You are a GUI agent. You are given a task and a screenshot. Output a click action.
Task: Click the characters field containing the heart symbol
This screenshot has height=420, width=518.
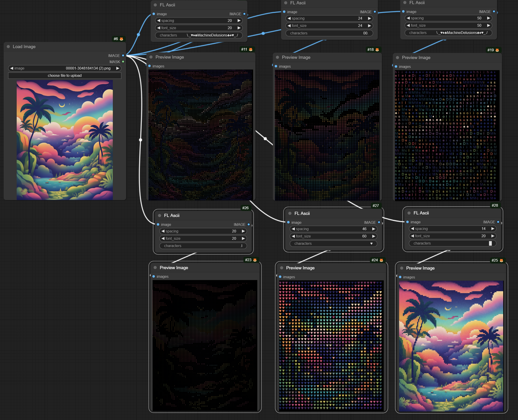[x=333, y=243]
